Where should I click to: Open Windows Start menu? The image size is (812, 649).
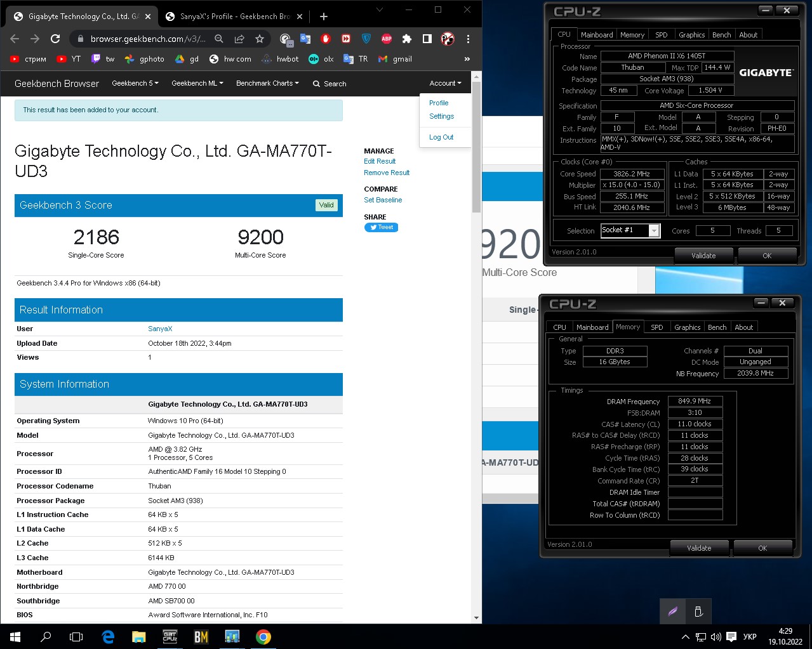point(15,636)
